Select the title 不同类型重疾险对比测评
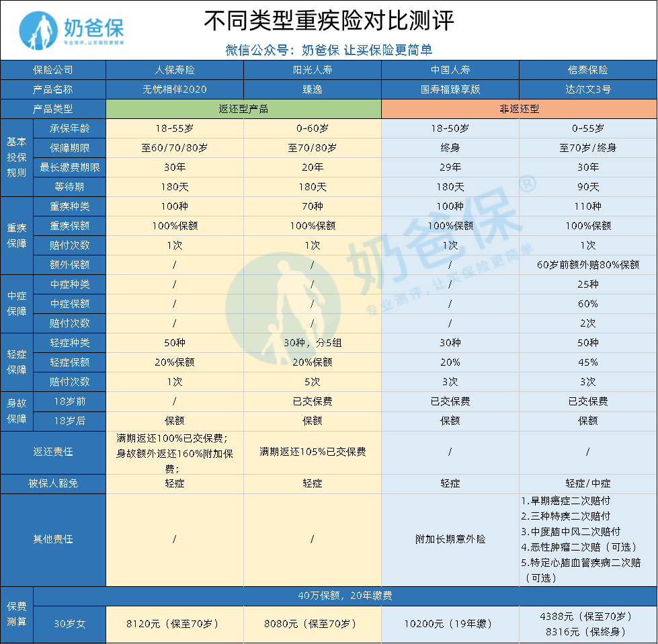 pyautogui.click(x=329, y=20)
